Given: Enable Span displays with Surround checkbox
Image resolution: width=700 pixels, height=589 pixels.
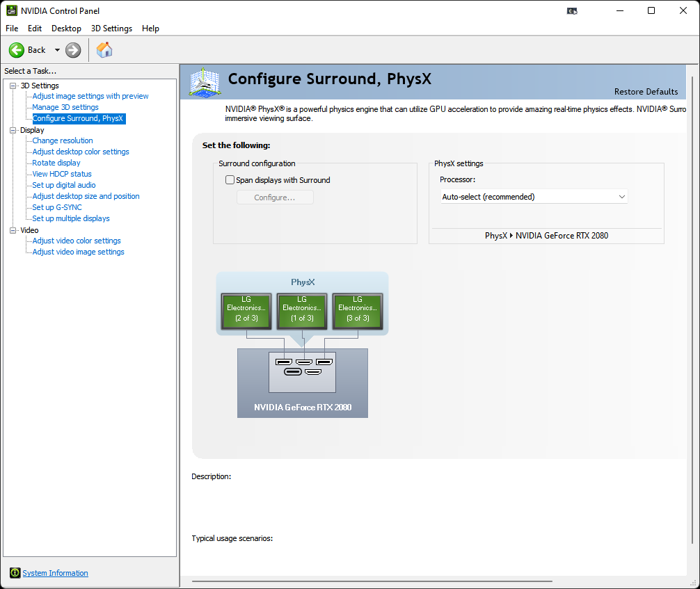Looking at the screenshot, I should 230,180.
